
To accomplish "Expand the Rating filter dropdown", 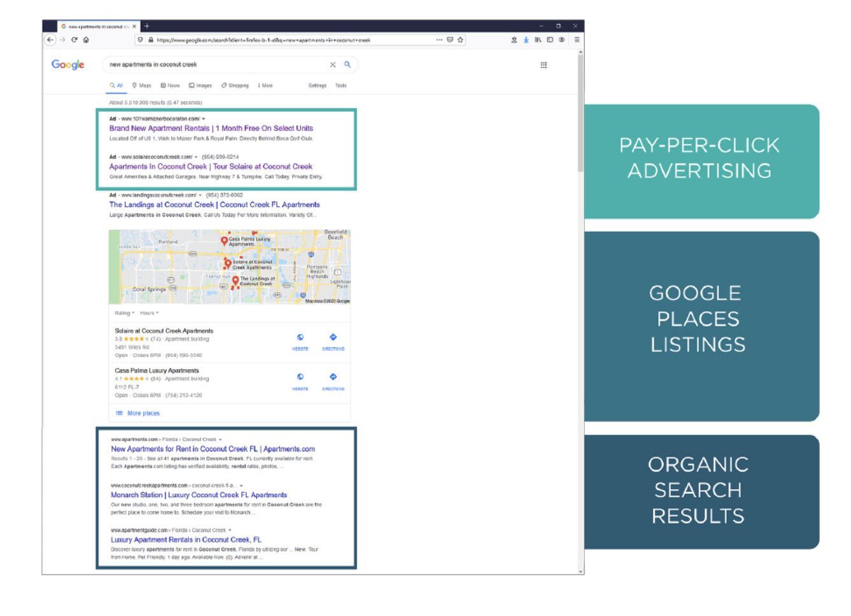I will click(124, 313).
